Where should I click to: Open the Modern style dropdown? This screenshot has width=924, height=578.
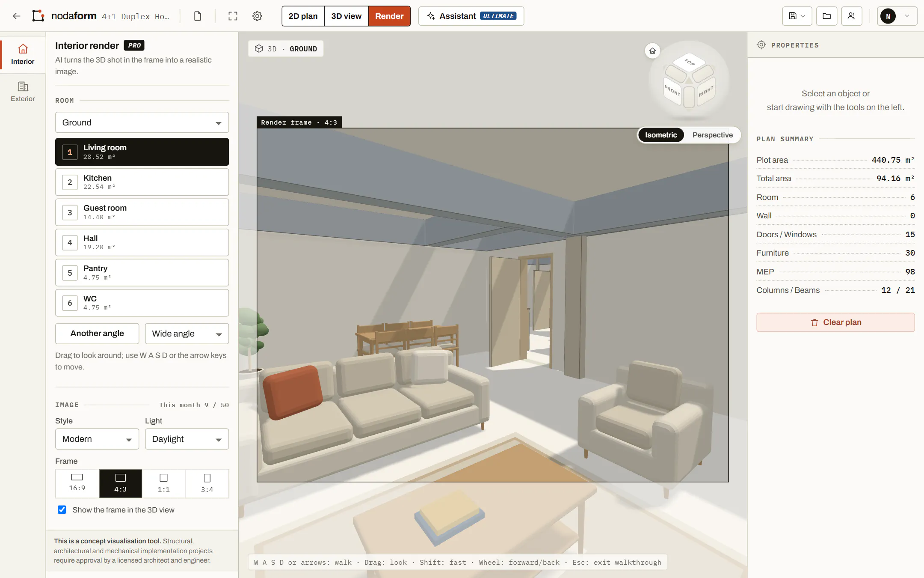point(97,439)
